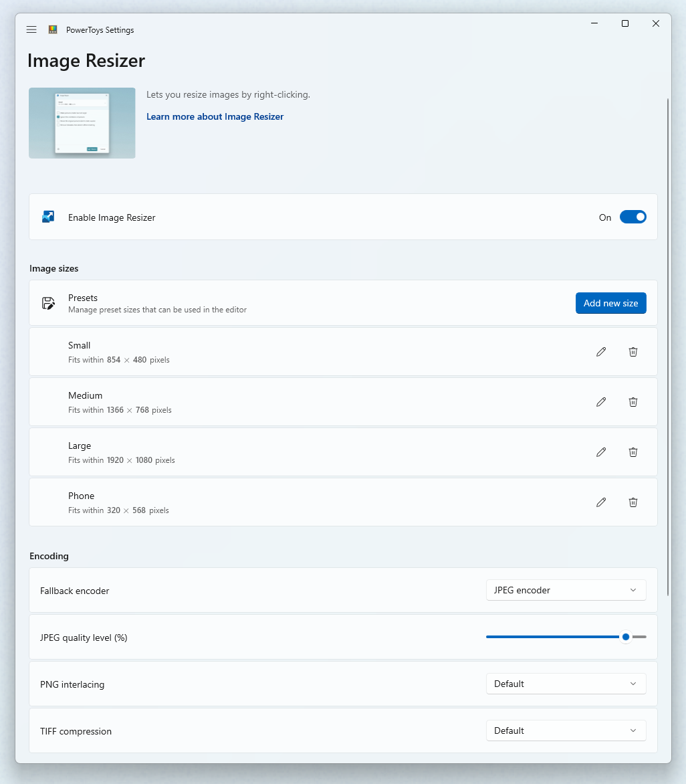686x784 pixels.
Task: Open the navigation hamburger menu
Action: click(31, 29)
